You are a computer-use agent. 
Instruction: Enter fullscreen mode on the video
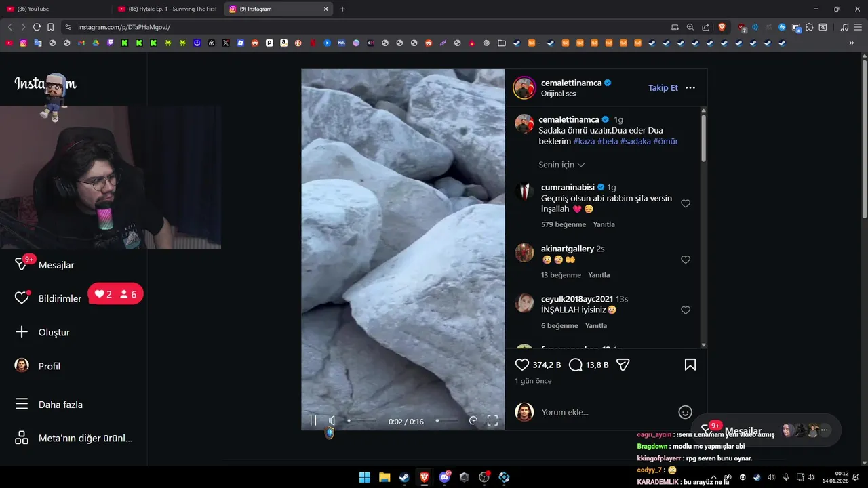(492, 420)
